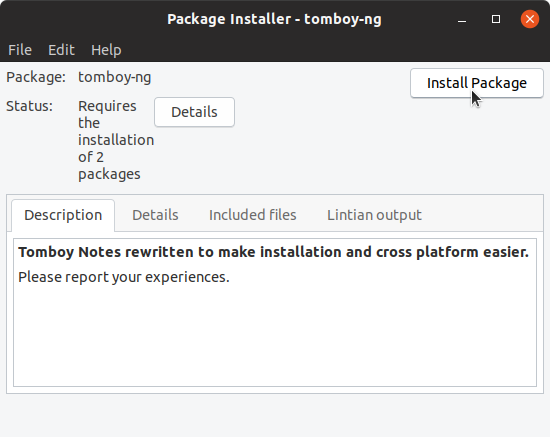
Task: Click the window title 'Package Installer - tomboy-ng'
Action: (274, 19)
